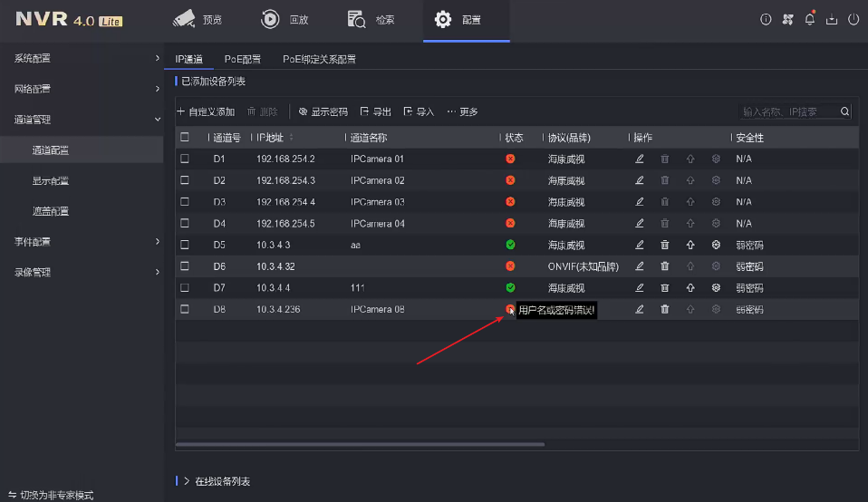Check the D3 row checkbox
868x502 pixels.
pos(185,202)
